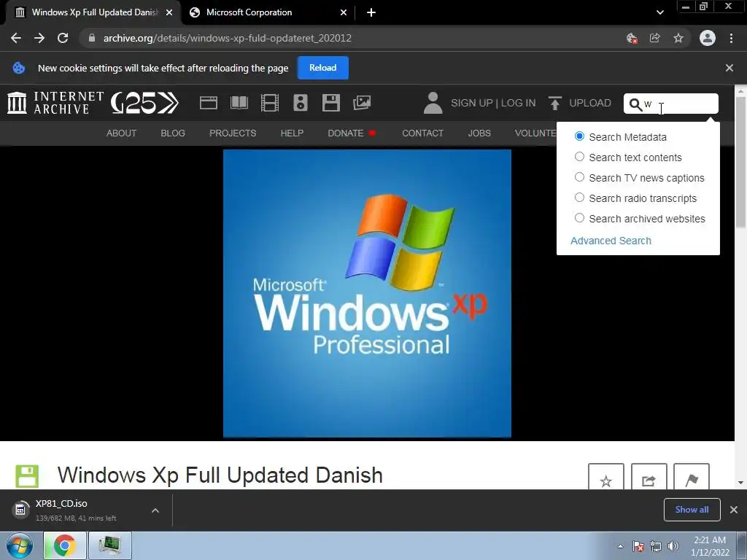747x560 pixels.
Task: Open the Images icon in Archive header
Action: coord(362,103)
